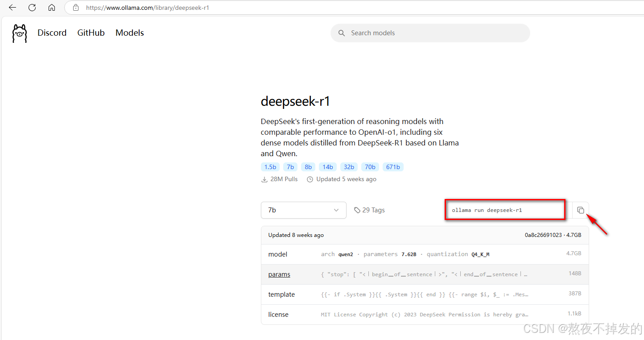Click the 387B size value
Viewport: 644px width, 340px height.
coord(575,294)
